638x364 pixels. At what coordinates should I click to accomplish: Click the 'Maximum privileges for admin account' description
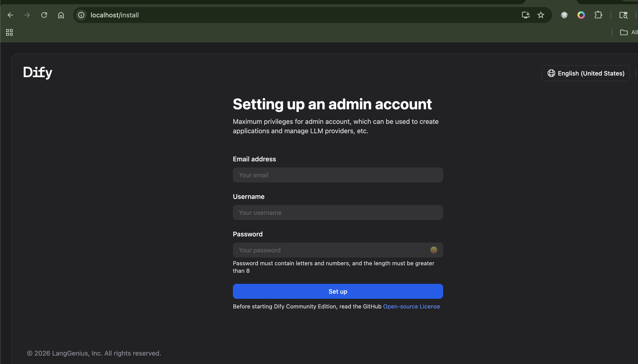[335, 126]
